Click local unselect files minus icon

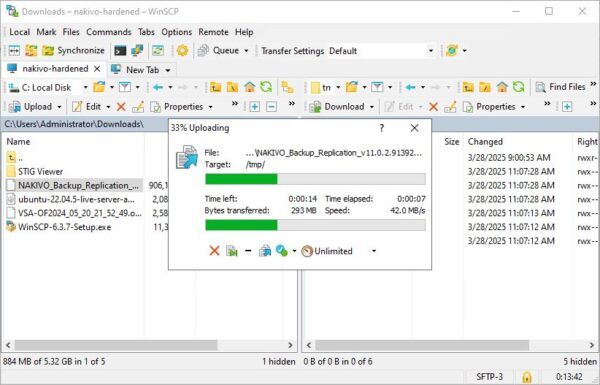271,106
